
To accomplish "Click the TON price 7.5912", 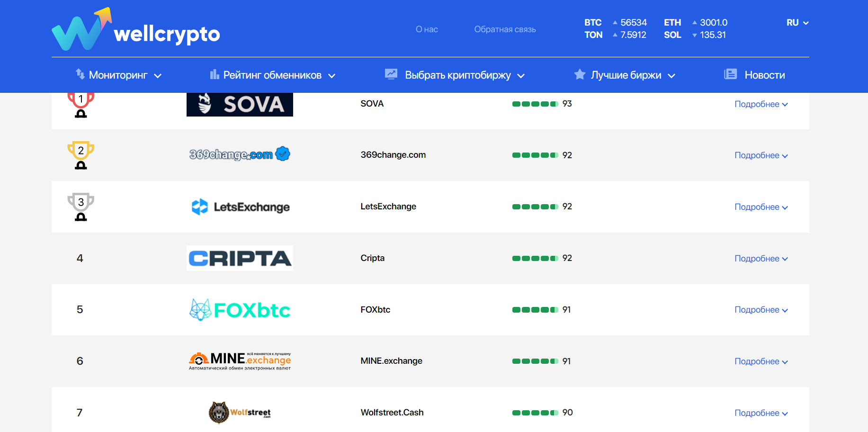I will [633, 35].
